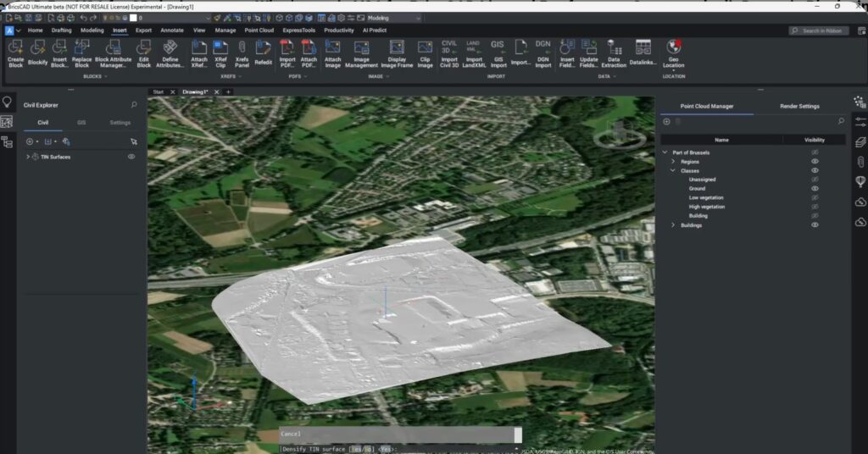Close the Drawing1 document tab

(x=216, y=91)
